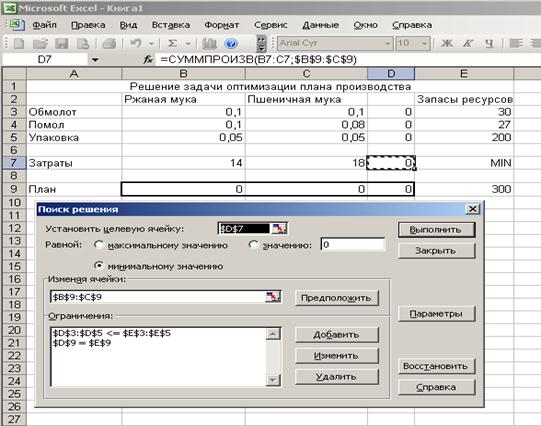The image size is (541, 426).
Task: Click the AutoSum sigma icon
Action: [172, 43]
